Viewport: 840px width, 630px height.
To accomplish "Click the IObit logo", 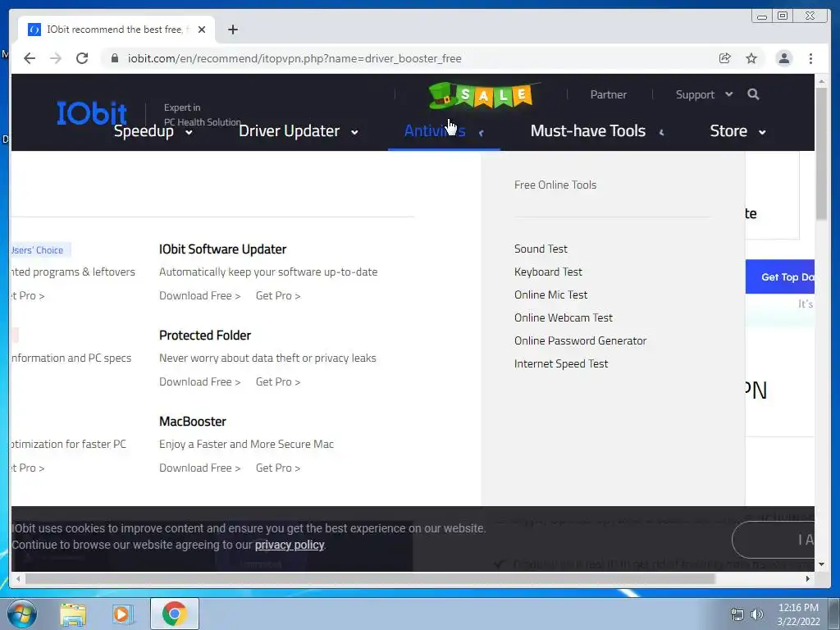I will pos(92,112).
